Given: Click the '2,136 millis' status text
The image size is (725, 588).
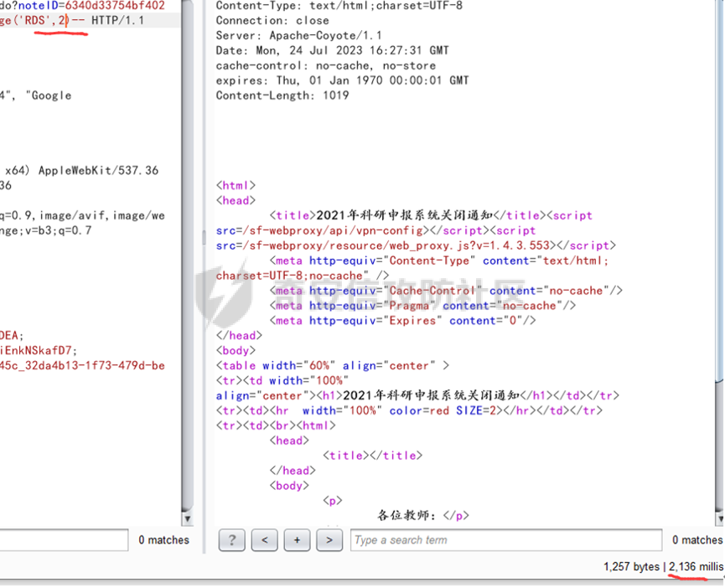Looking at the screenshot, I should pos(697,567).
